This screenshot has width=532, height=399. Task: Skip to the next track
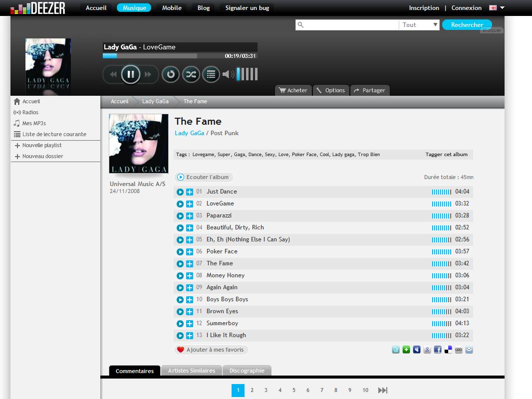coord(148,74)
